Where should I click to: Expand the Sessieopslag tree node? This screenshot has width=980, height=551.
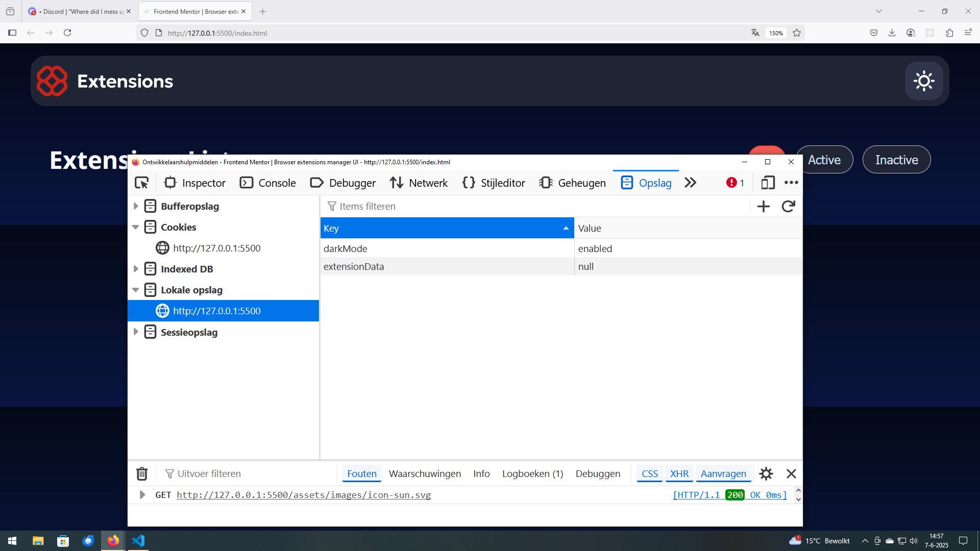[136, 332]
